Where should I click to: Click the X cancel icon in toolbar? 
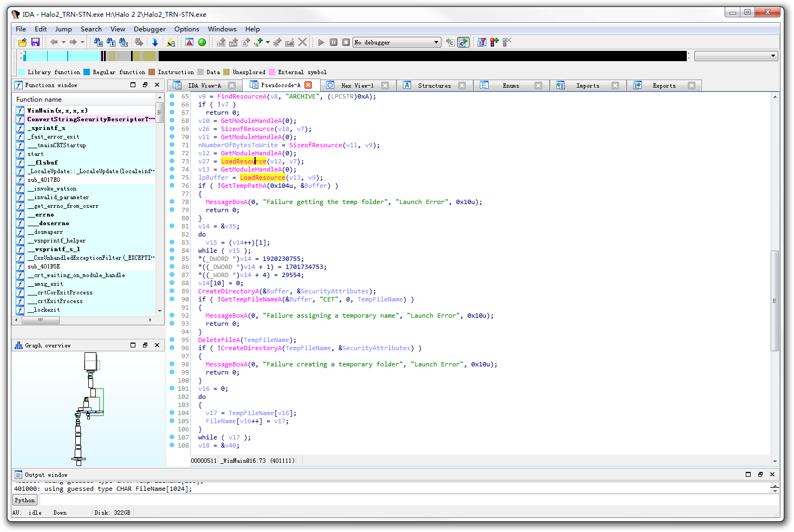(x=303, y=42)
